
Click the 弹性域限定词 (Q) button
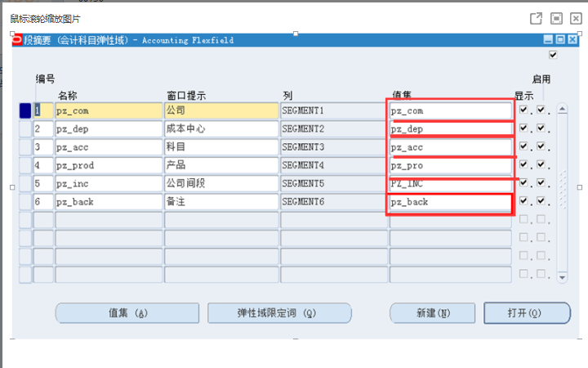pos(279,312)
